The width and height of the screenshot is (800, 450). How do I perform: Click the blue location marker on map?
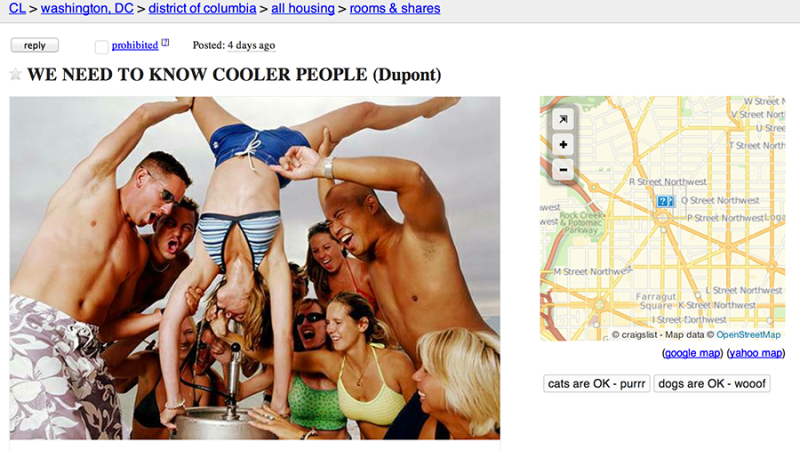[x=665, y=201]
